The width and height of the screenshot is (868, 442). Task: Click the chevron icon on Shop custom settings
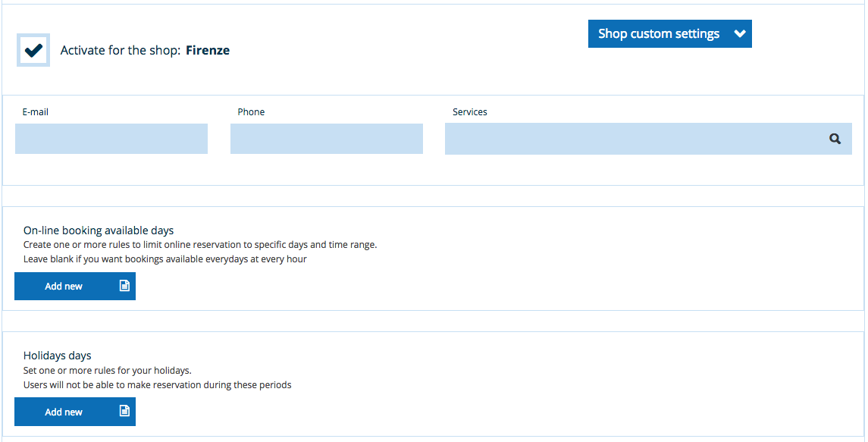pyautogui.click(x=738, y=33)
